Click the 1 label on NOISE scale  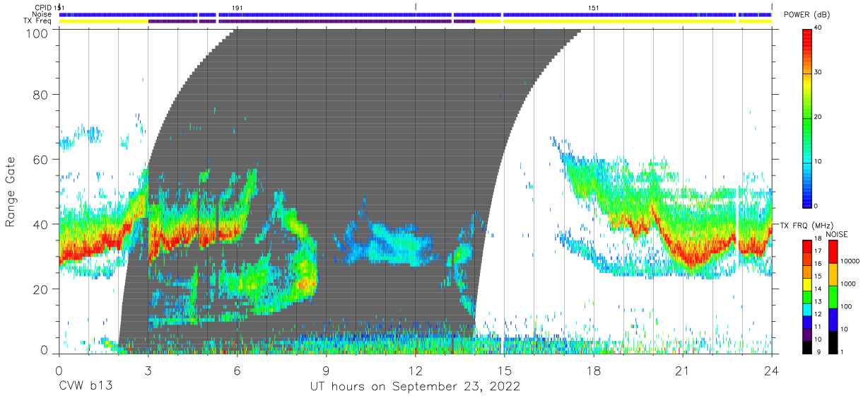pyautogui.click(x=842, y=351)
